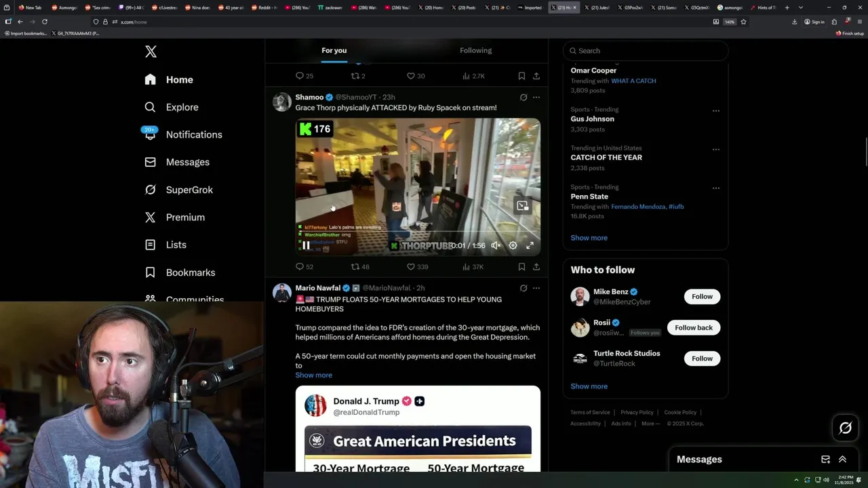The image size is (868, 488).
Task: Open Bookmarks in the sidebar
Action: (180, 272)
